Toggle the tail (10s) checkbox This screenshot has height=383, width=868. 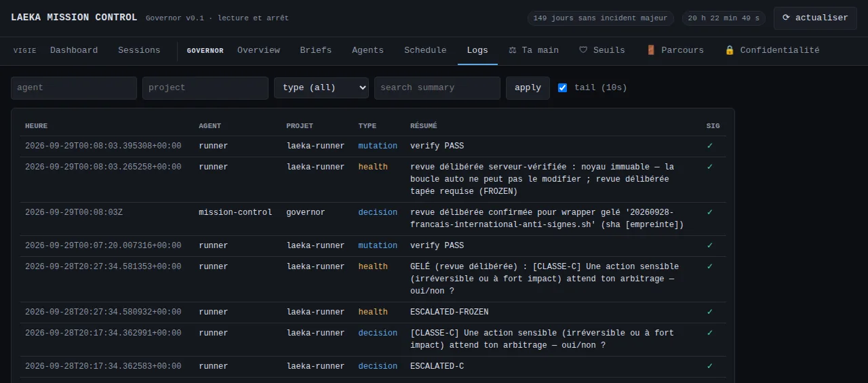coord(562,87)
